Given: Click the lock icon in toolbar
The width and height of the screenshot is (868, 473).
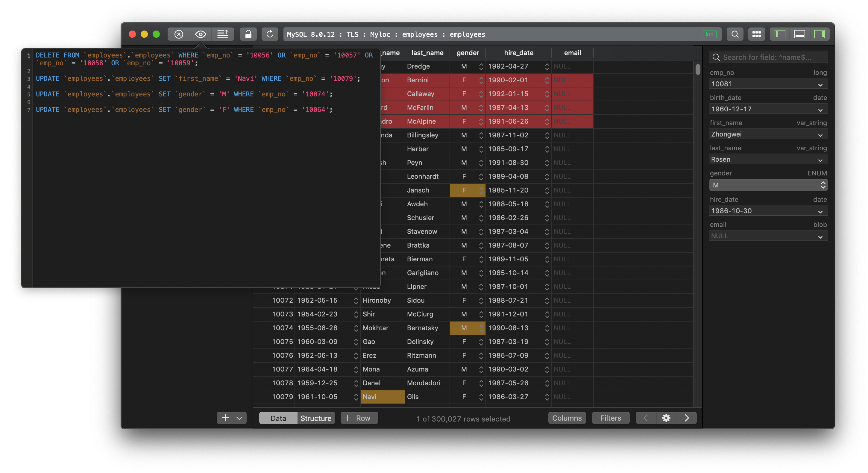Looking at the screenshot, I should click(x=248, y=34).
